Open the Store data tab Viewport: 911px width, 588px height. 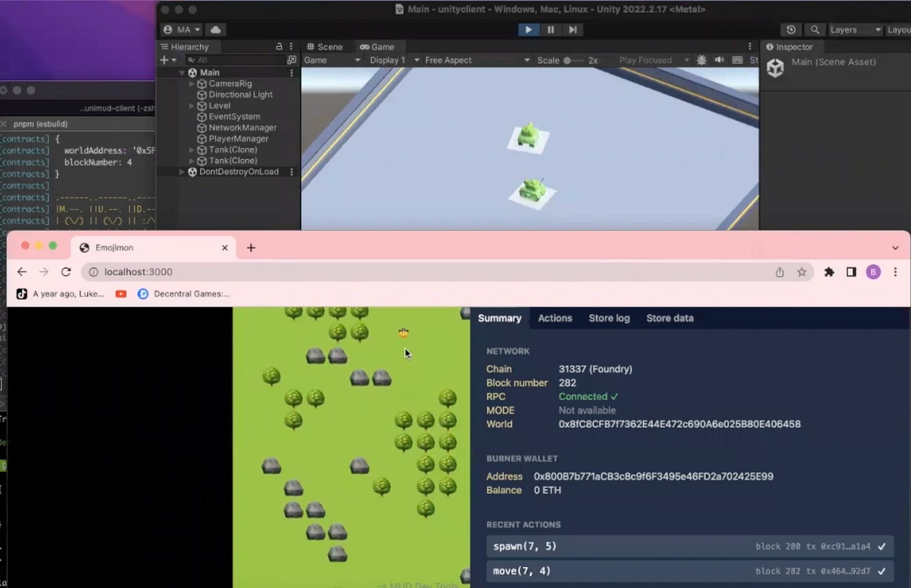669,318
